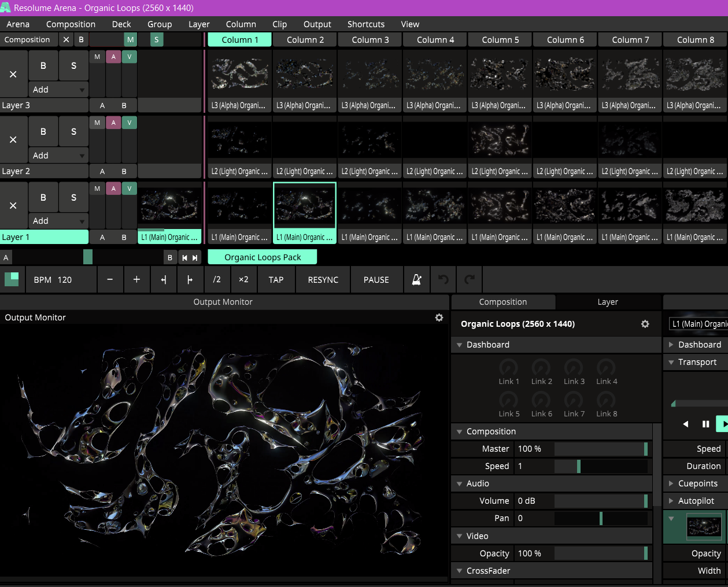Double the BPM with ×2 button

click(243, 280)
